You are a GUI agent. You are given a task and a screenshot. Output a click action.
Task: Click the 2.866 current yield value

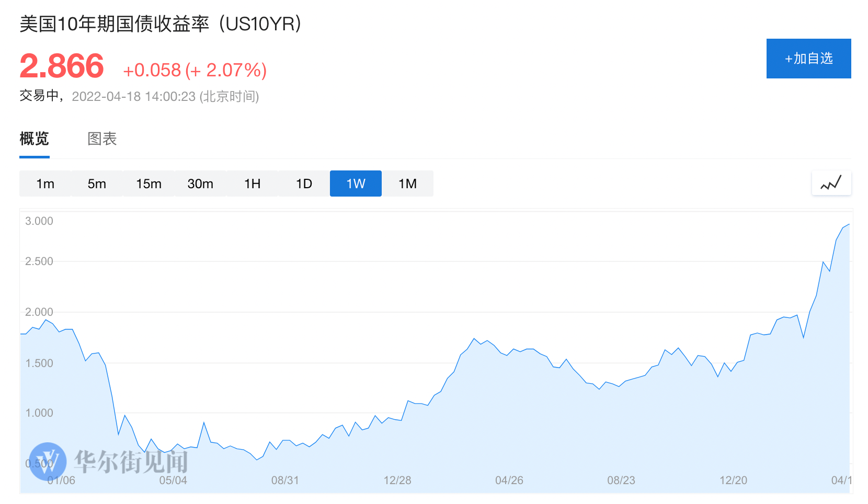(62, 66)
